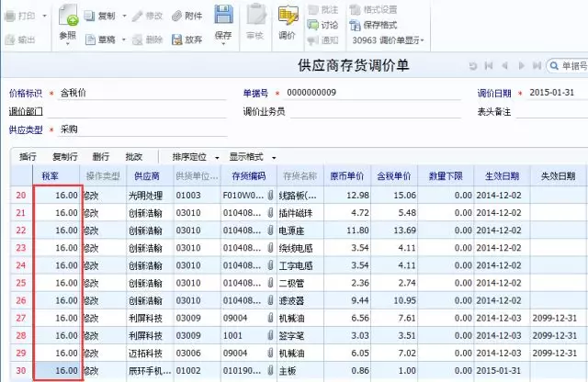This screenshot has height=382, width=588.
Task: Click the 税率 column header
Action: click(56, 176)
